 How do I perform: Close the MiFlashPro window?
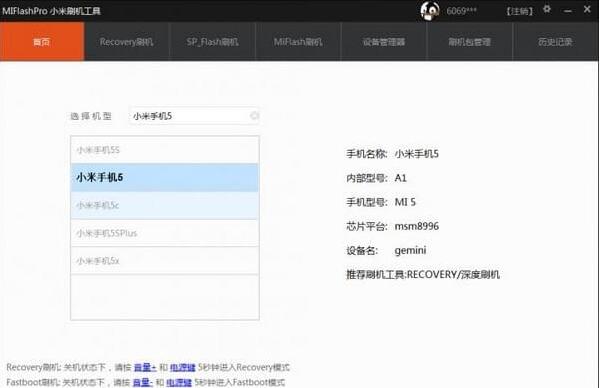(587, 9)
